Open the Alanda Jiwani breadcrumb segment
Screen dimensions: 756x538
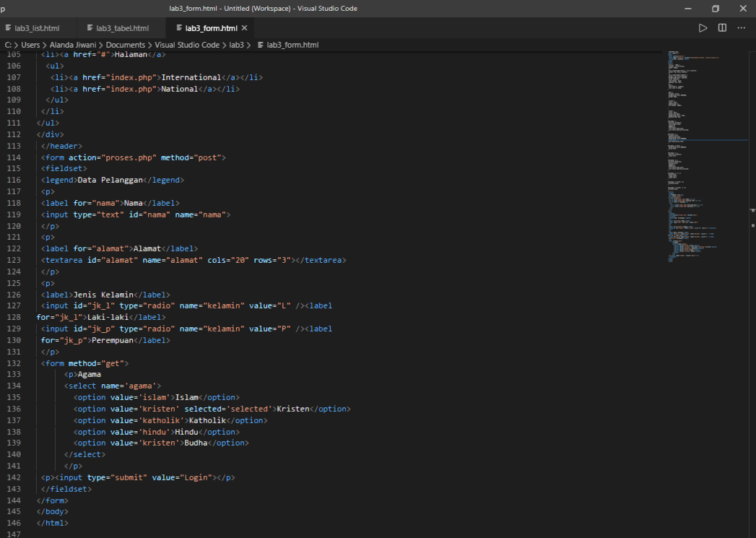(x=73, y=45)
